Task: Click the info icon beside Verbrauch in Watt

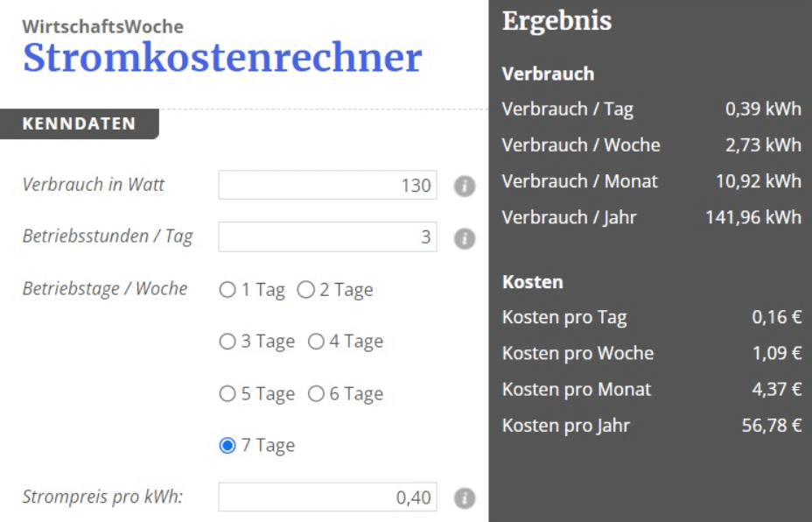Action: point(465,186)
